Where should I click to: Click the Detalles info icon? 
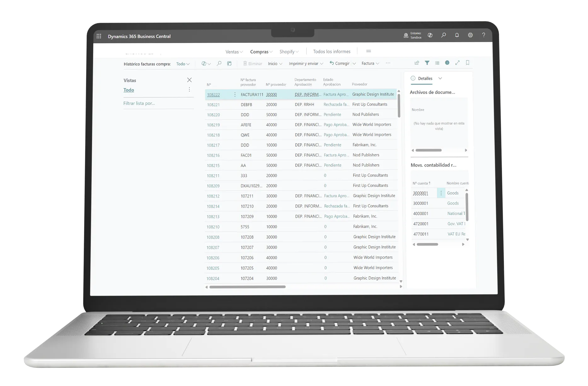tap(413, 78)
